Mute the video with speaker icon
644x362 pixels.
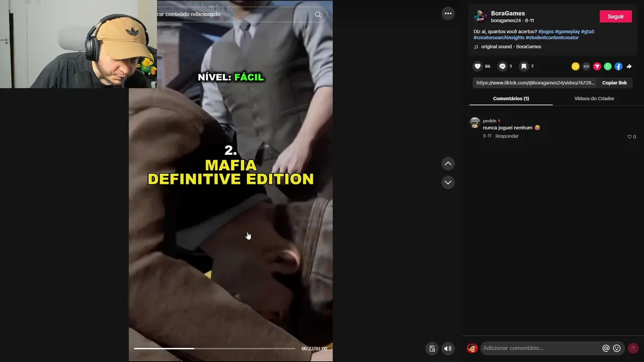click(x=447, y=348)
